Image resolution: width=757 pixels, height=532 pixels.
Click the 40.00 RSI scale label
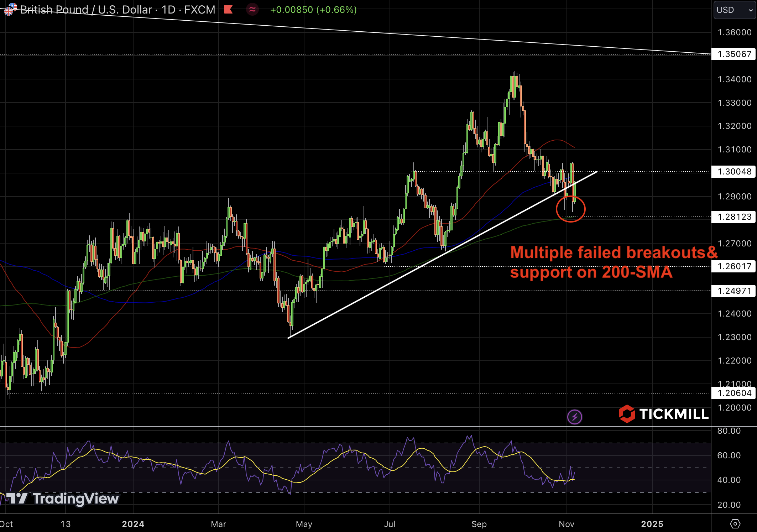[729, 480]
